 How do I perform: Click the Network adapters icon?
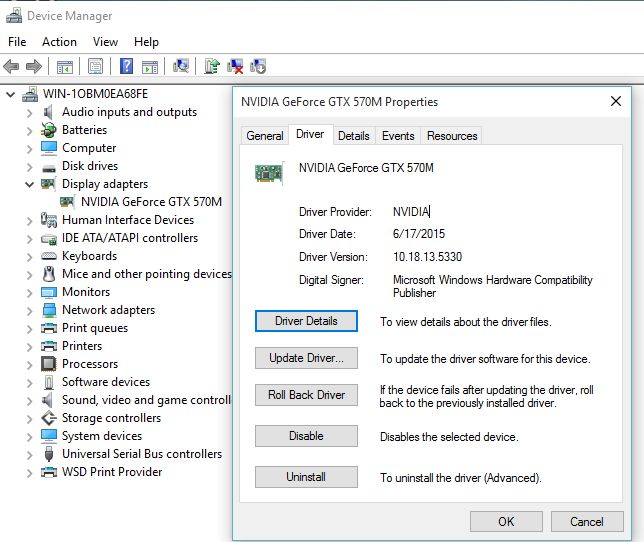(49, 310)
